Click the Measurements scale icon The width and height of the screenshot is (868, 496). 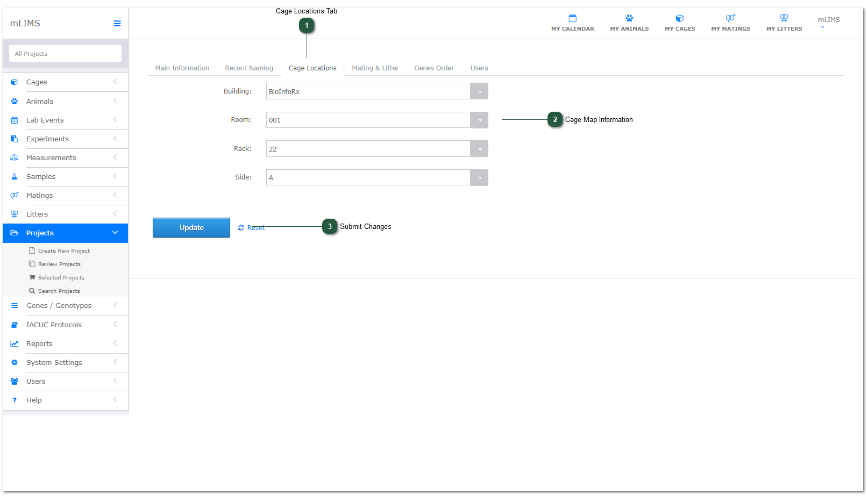pos(15,157)
